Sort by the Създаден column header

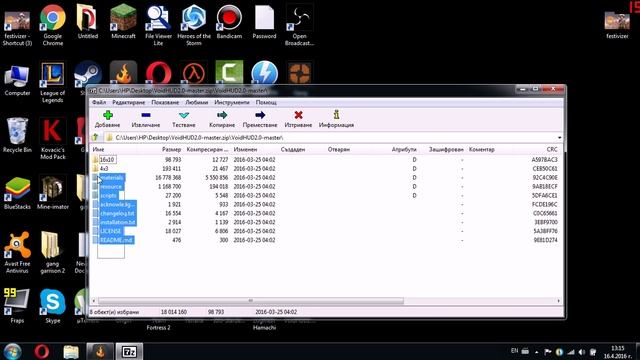coord(293,149)
